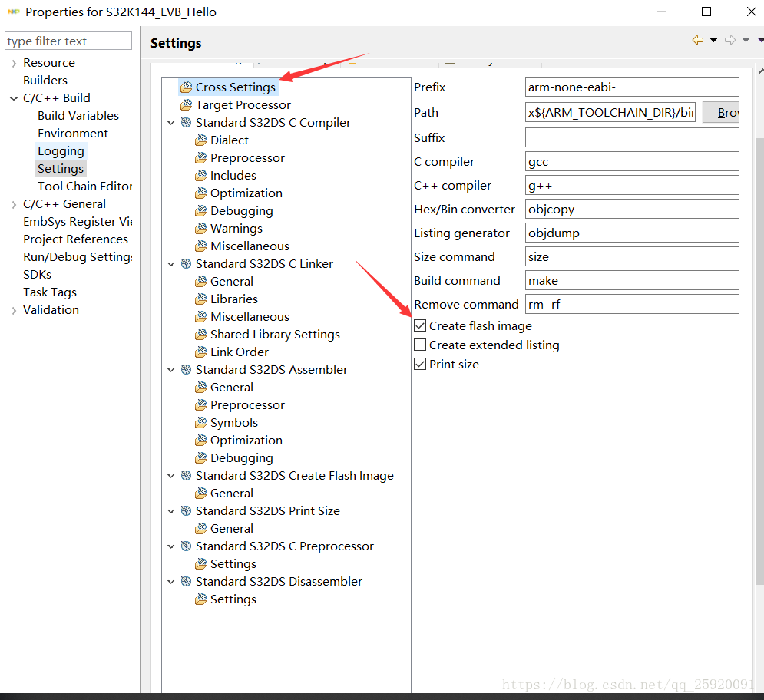Open the back history dropdown arrow
Viewport: 764px width, 700px height.
[x=714, y=41]
